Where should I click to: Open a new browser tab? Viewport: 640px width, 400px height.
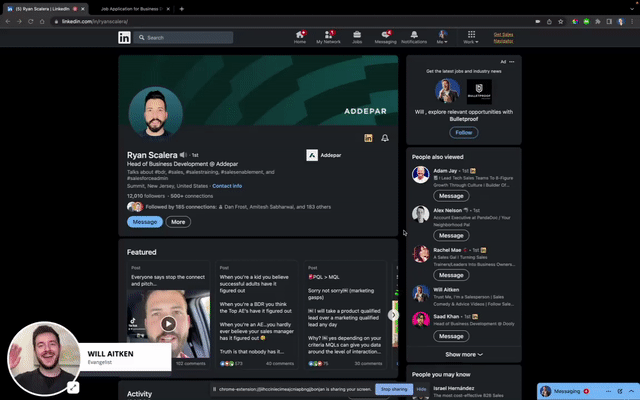coord(182,9)
